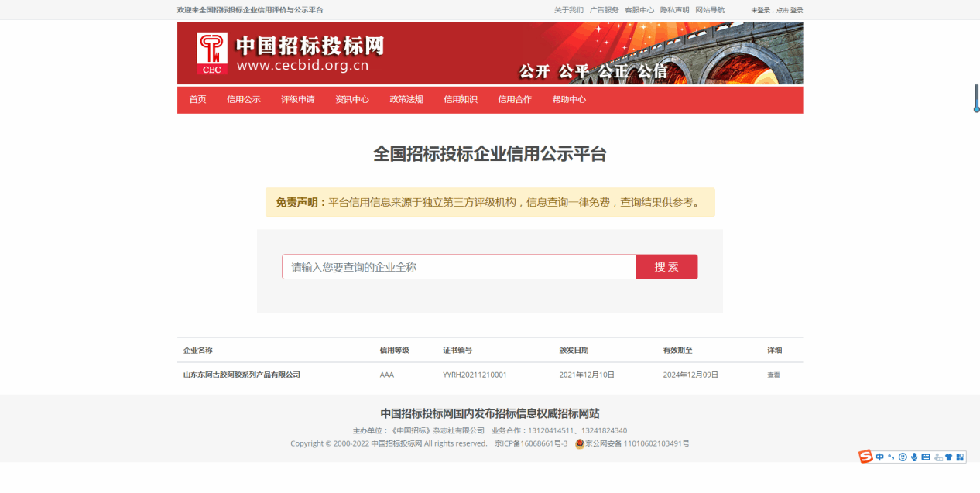Click the 有效期至 column header

click(677, 351)
